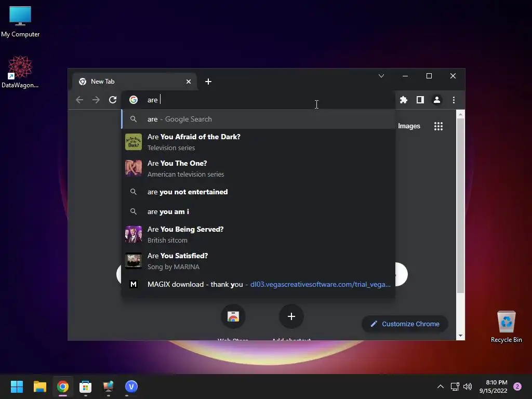The width and height of the screenshot is (532, 399).
Task: Select 'Are You The One?' suggestion
Action: (258, 168)
